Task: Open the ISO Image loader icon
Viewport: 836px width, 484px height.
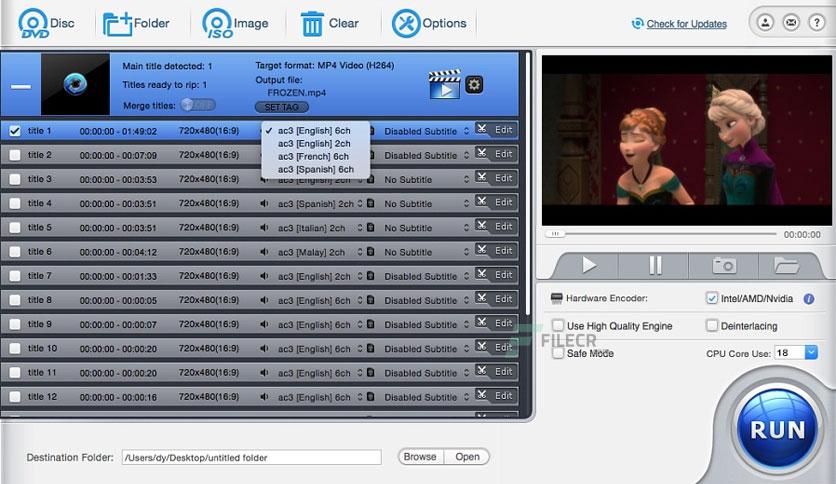Action: coord(217,23)
